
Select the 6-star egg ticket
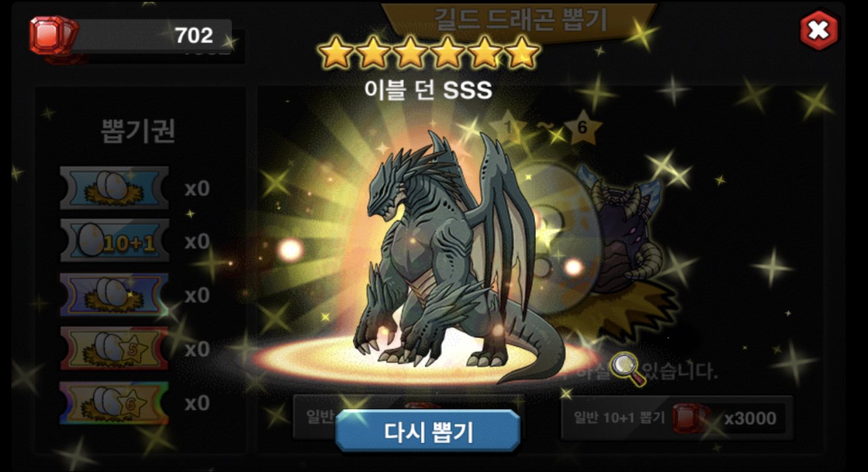pyautogui.click(x=114, y=402)
